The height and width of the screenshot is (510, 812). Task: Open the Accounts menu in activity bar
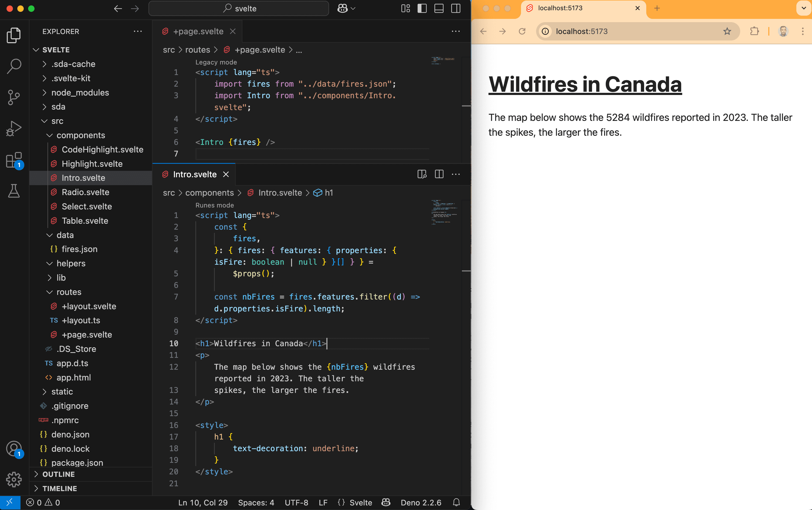[14, 449]
